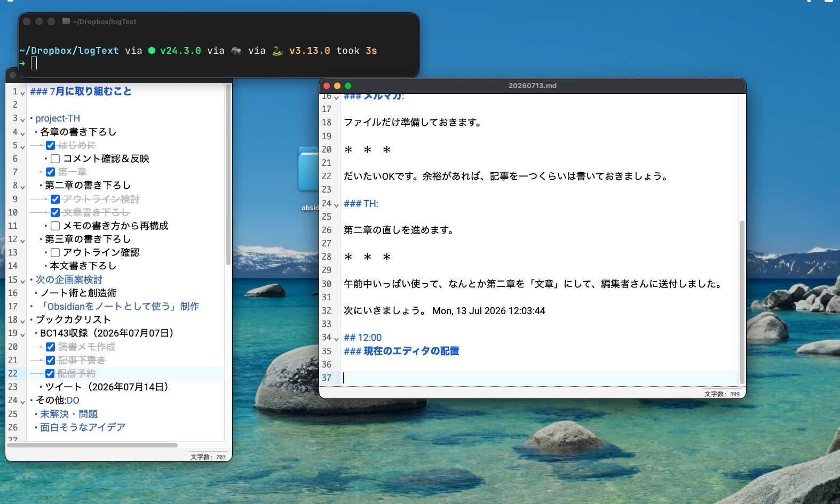Collapse fold arrow at line 24 TH heading
The height and width of the screenshot is (504, 840).
click(337, 205)
